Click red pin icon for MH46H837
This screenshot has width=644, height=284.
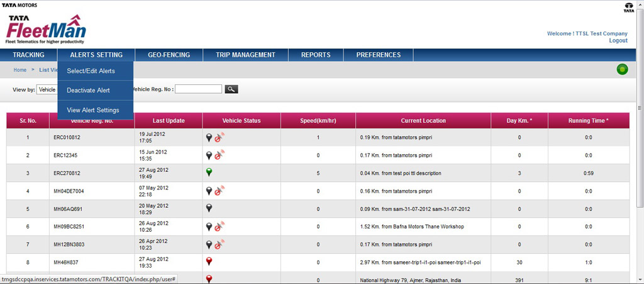[x=209, y=262]
